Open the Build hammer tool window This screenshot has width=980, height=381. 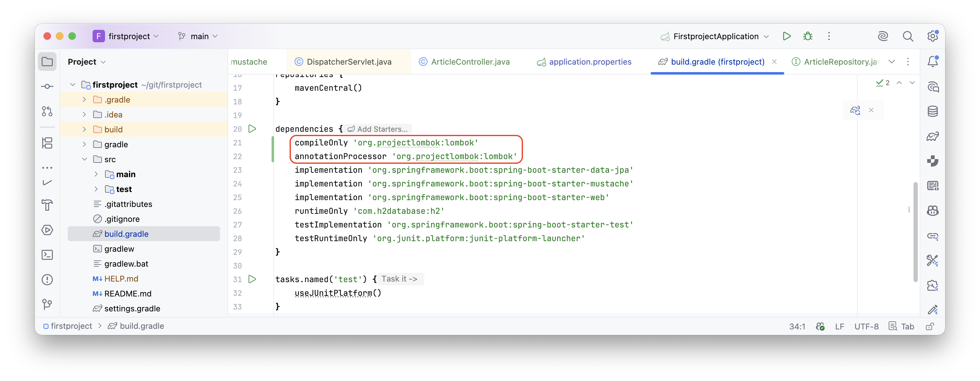click(x=47, y=205)
